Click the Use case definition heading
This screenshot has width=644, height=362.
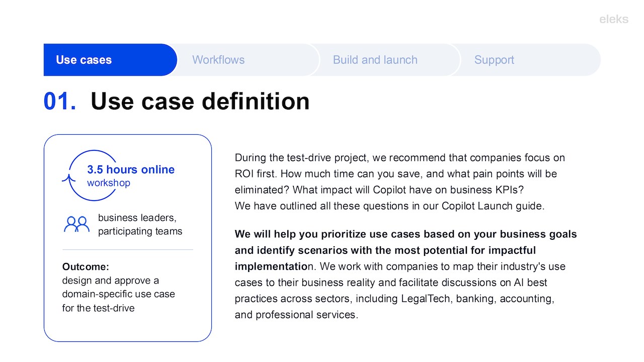click(x=200, y=101)
